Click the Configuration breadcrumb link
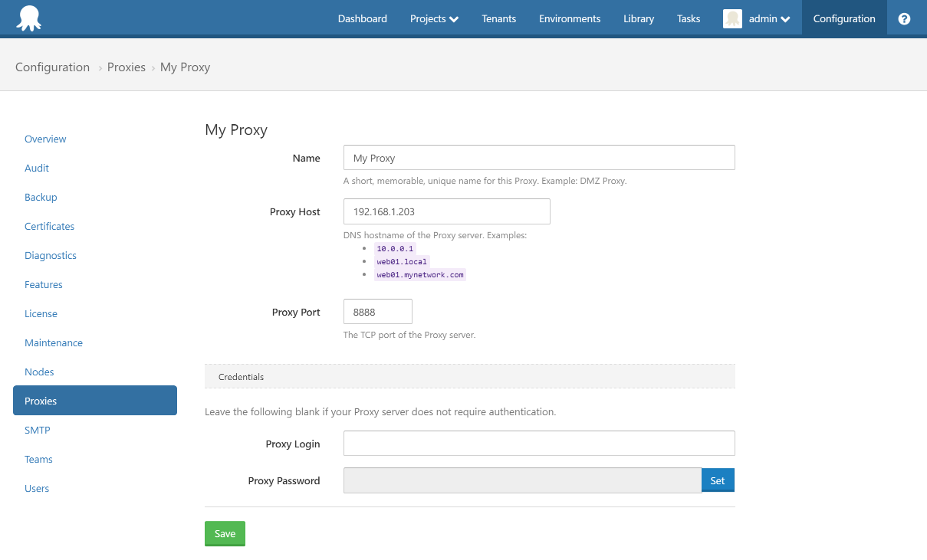This screenshot has width=927, height=560. coord(52,67)
